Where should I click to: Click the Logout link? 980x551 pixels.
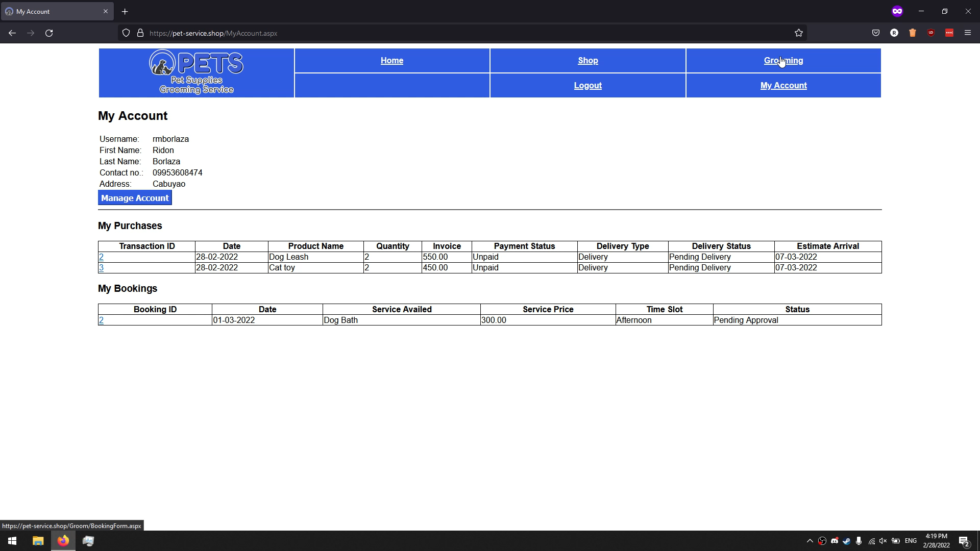pos(587,86)
